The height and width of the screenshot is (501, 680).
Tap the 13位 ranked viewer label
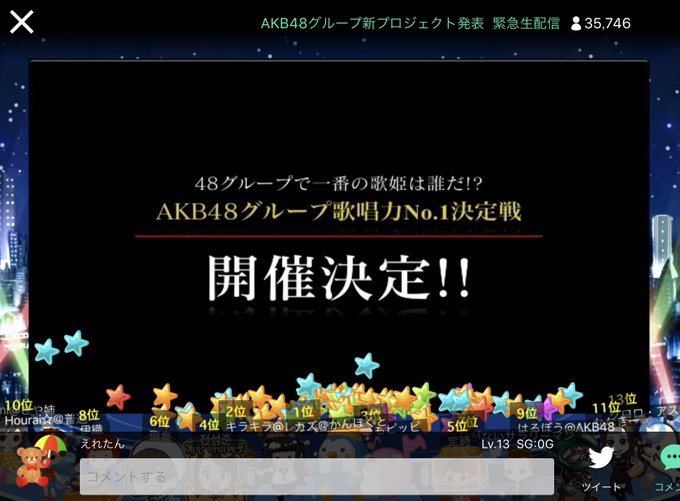click(623, 399)
